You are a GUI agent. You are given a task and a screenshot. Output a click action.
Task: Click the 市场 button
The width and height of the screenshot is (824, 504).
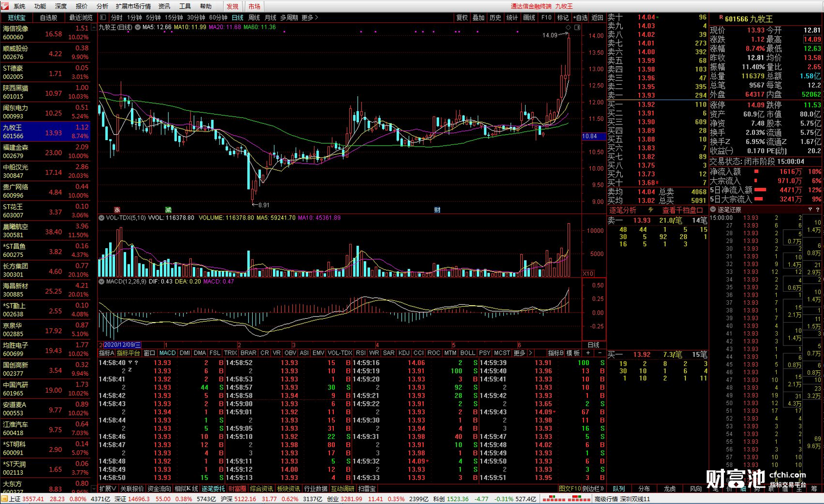click(254, 6)
